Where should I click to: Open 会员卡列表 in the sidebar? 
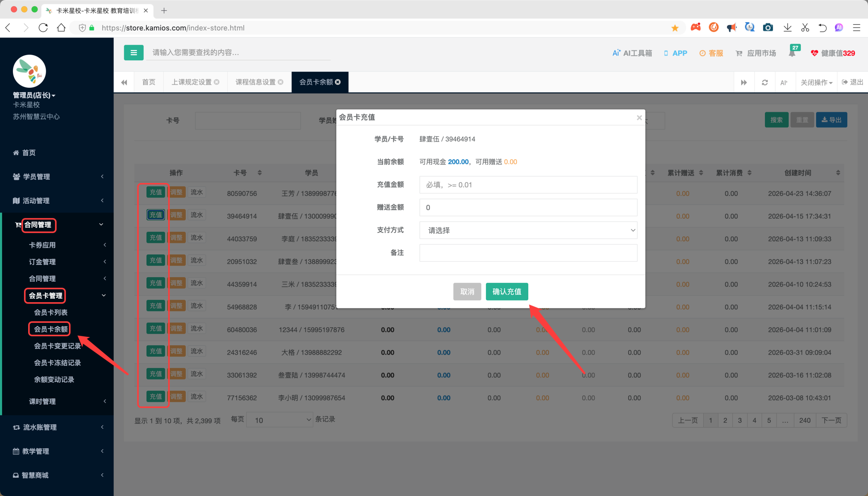tap(51, 312)
